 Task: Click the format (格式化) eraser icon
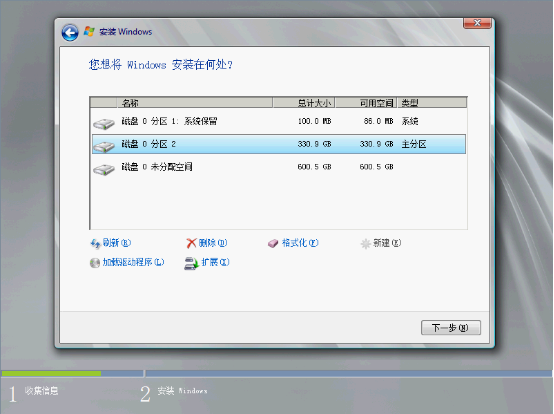273,243
